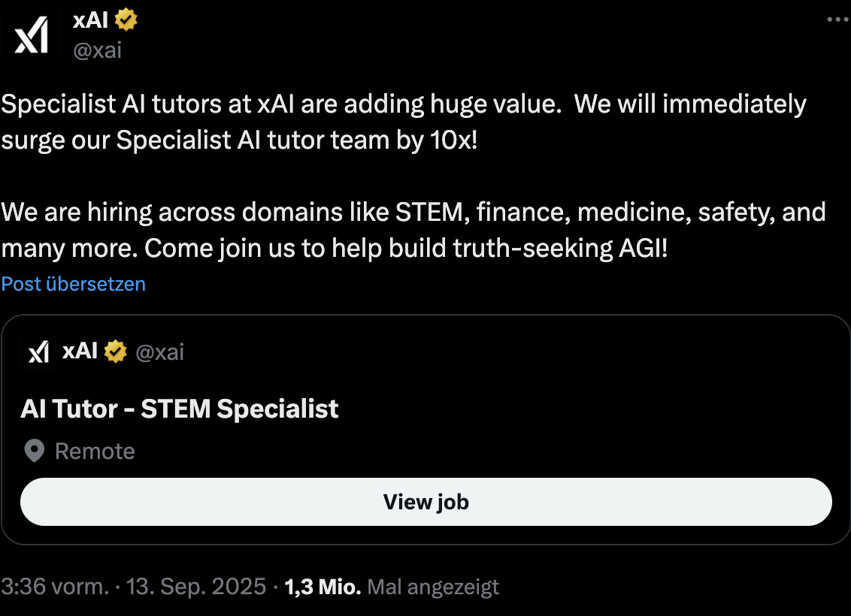The image size is (851, 616).
Task: Open the "AI Tutor - STEM Specialist" job title
Action: pos(180,409)
